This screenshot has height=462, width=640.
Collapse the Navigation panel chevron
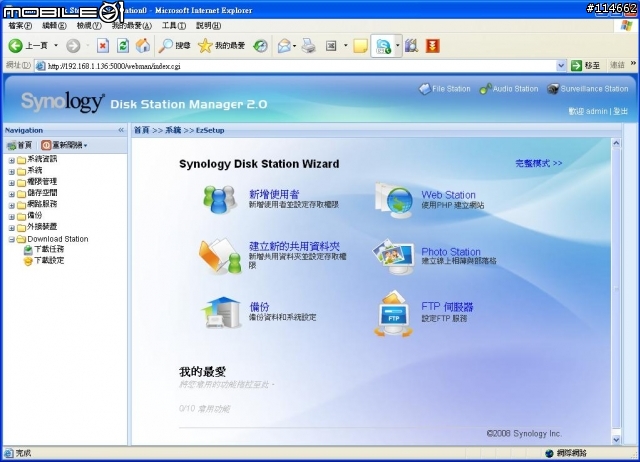coord(121,130)
